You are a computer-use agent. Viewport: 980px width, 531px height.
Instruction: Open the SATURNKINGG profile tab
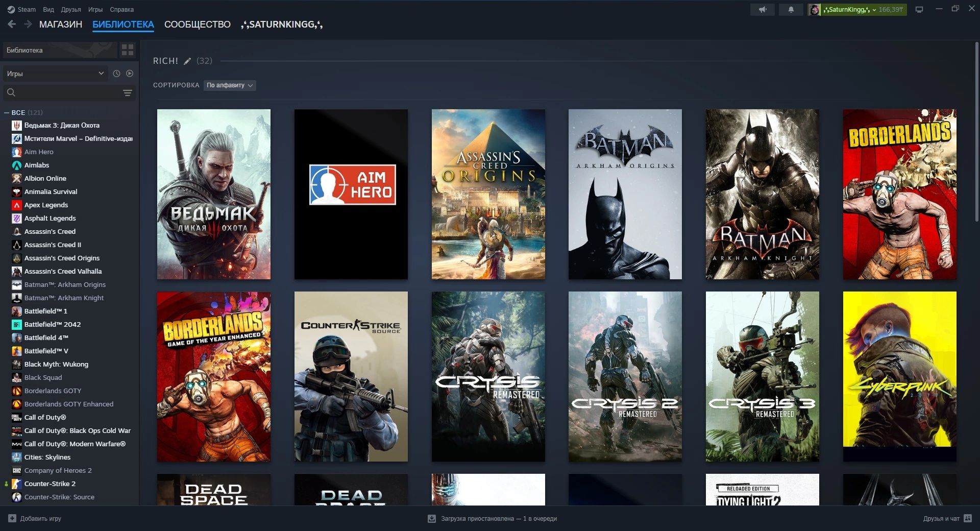click(x=282, y=25)
